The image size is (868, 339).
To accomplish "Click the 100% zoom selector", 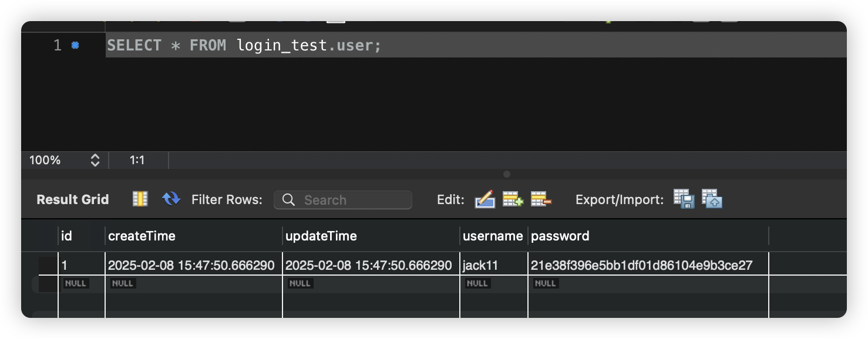I will click(x=45, y=160).
